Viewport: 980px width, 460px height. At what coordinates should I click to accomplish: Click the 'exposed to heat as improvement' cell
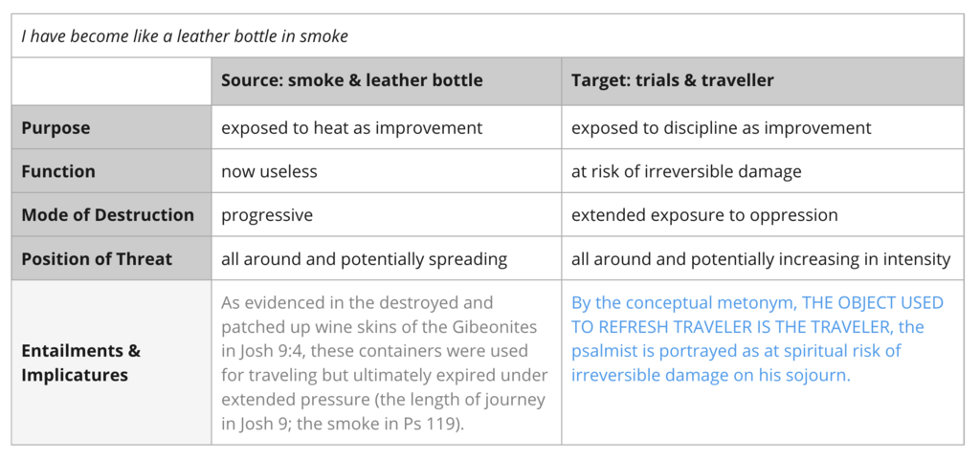click(351, 127)
